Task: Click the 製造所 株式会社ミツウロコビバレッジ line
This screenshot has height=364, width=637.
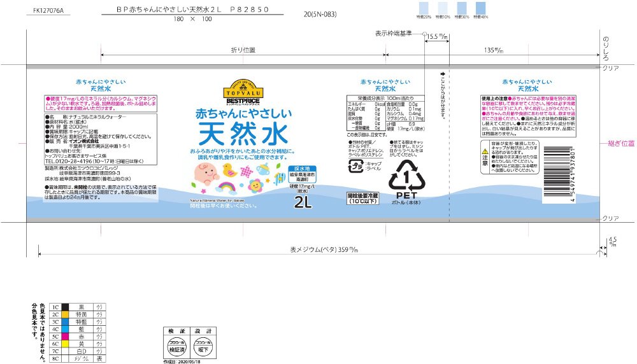Action: [x=82, y=168]
